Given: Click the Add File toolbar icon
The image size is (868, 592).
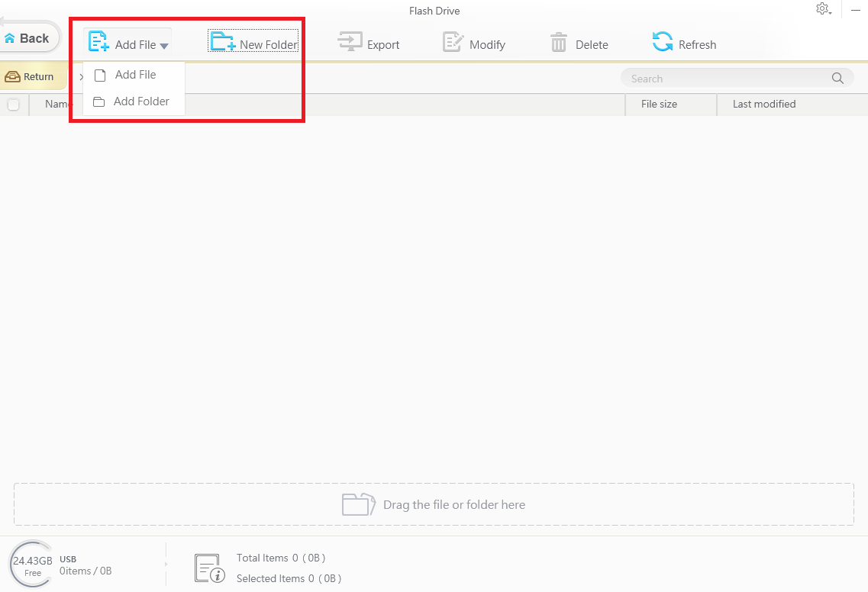Looking at the screenshot, I should [99, 42].
